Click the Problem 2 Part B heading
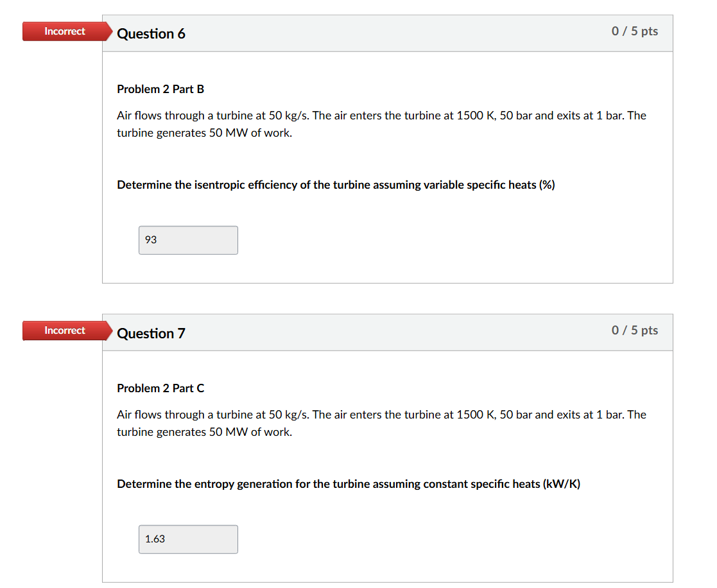 pyautogui.click(x=160, y=89)
